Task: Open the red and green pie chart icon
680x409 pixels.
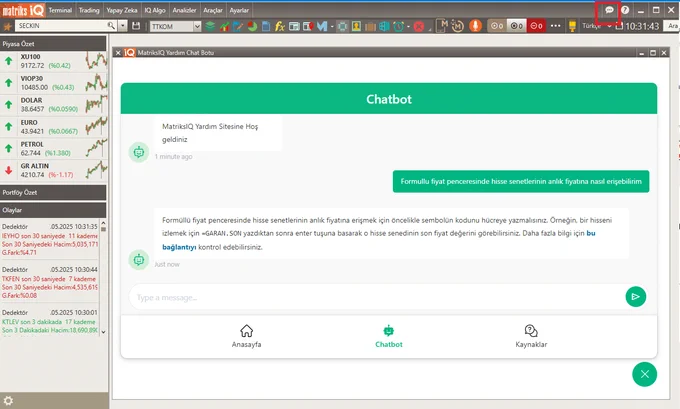Action: coord(252,26)
